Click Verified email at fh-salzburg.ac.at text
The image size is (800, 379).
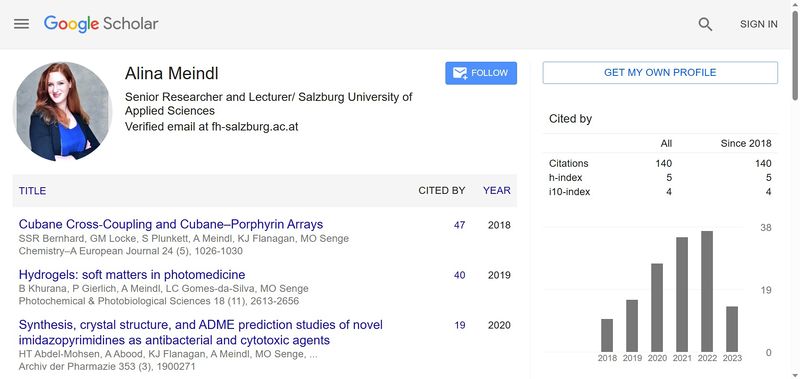pos(211,127)
